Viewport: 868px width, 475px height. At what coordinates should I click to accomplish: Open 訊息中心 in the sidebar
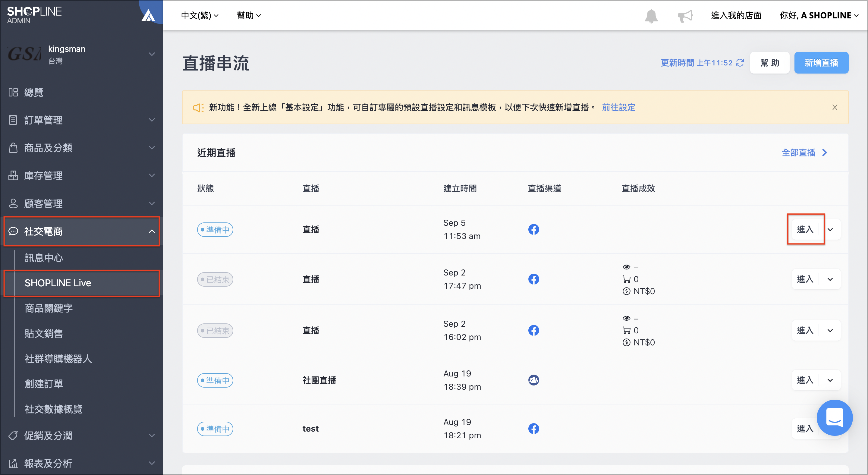[44, 258]
